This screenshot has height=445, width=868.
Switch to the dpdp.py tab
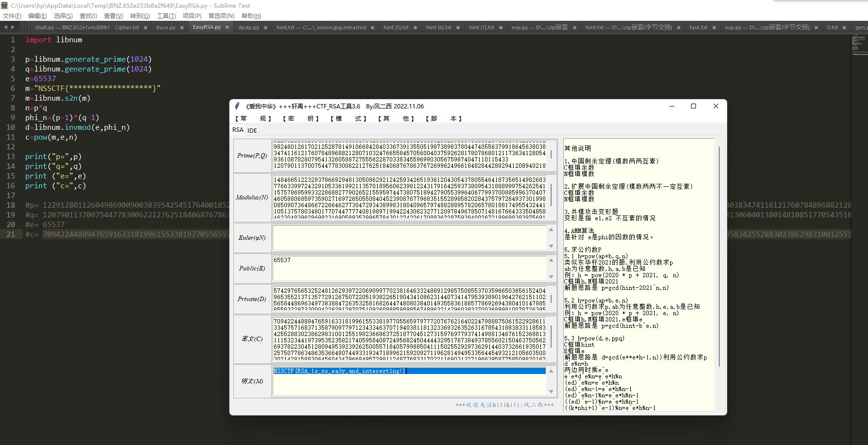pyautogui.click(x=249, y=27)
